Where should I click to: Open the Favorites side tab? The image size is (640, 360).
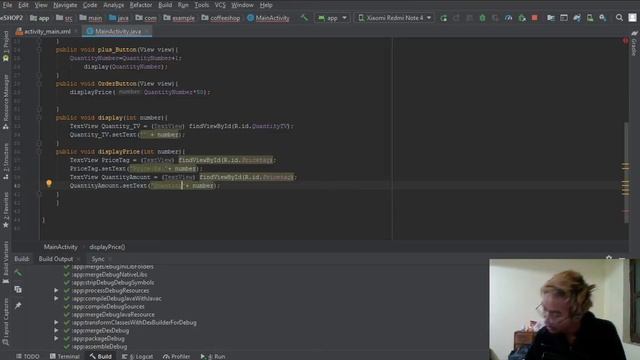6,210
